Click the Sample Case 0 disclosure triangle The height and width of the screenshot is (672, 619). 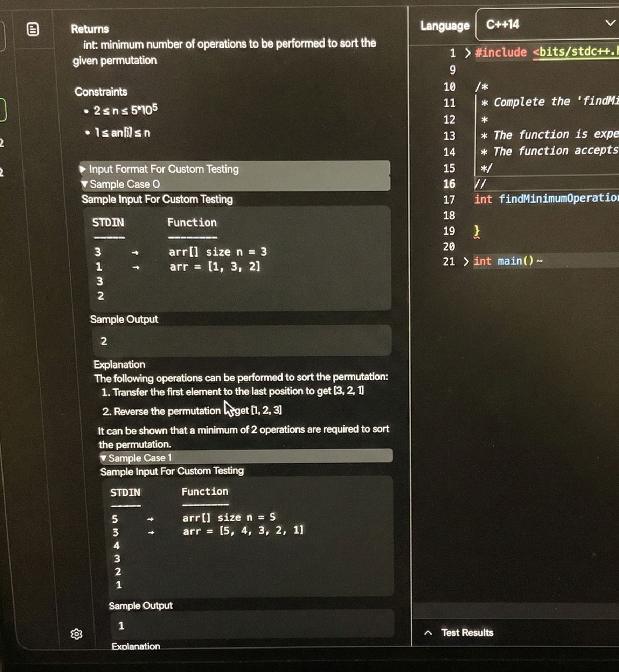(84, 184)
